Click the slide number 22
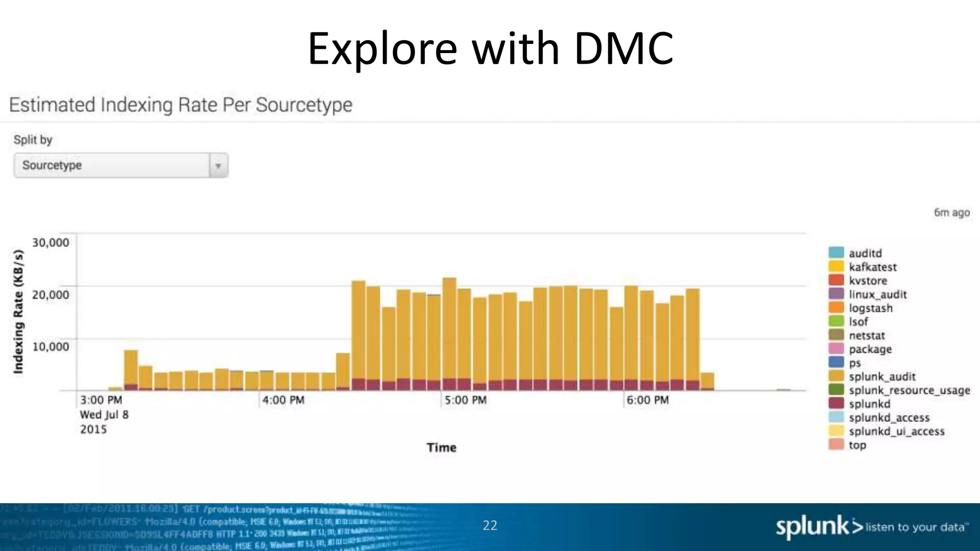 pyautogui.click(x=490, y=525)
